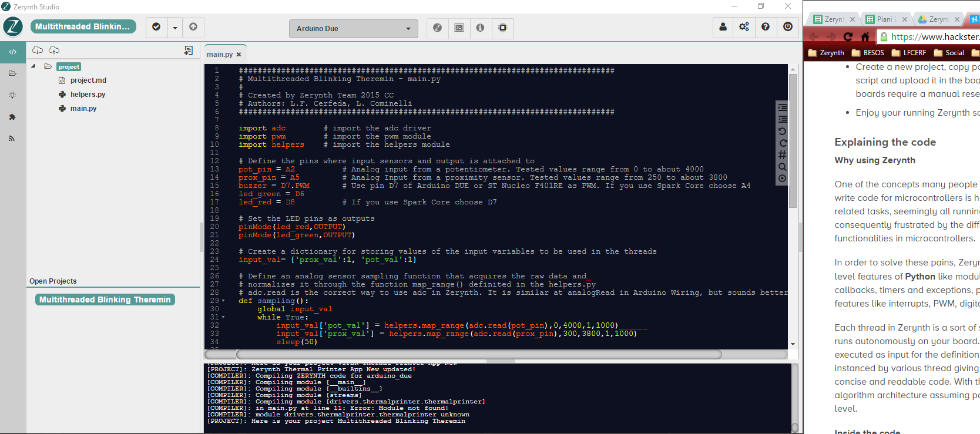Select the code view sidebar icon
980x434 pixels.
coord(12,52)
